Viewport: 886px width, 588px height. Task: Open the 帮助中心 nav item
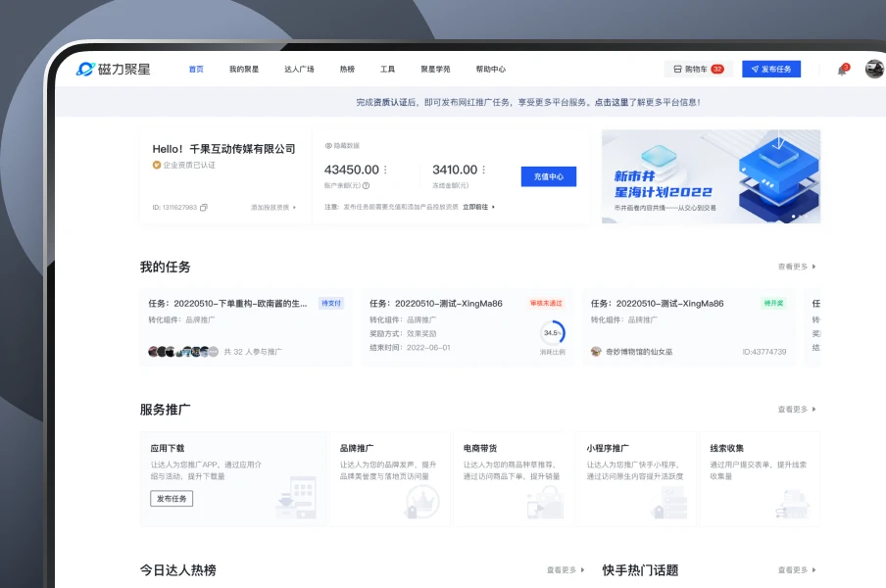(x=490, y=69)
